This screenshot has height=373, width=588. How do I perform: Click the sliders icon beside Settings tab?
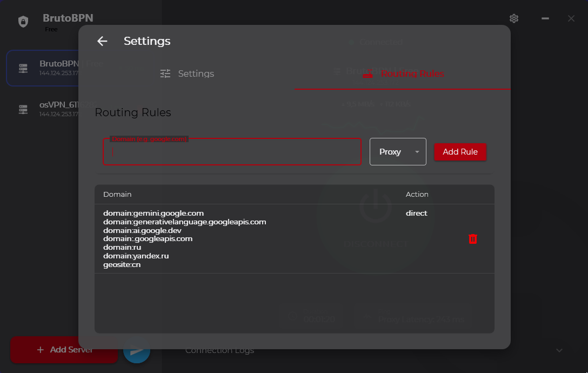(165, 74)
